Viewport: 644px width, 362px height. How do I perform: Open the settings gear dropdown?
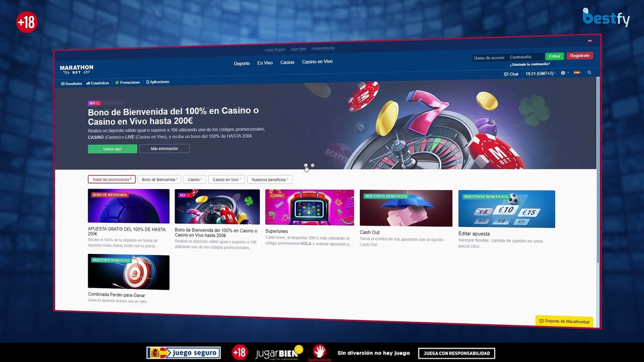point(564,73)
